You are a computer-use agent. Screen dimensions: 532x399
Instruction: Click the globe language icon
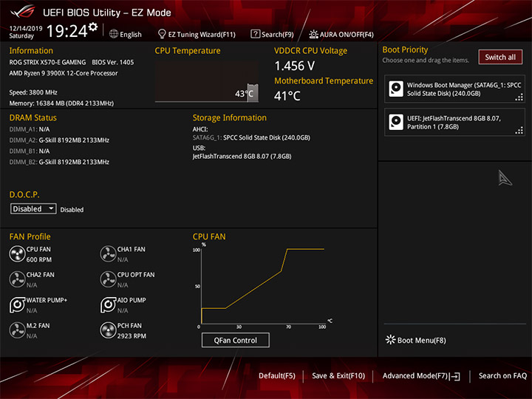pyautogui.click(x=114, y=34)
